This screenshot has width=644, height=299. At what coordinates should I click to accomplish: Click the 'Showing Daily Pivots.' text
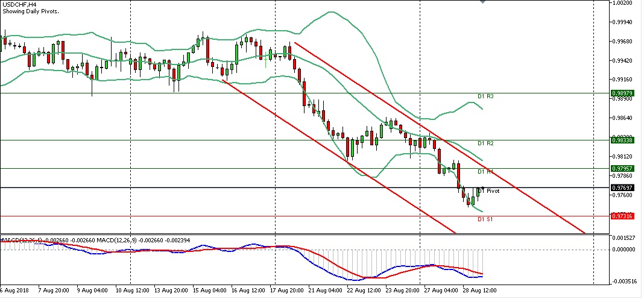point(31,12)
